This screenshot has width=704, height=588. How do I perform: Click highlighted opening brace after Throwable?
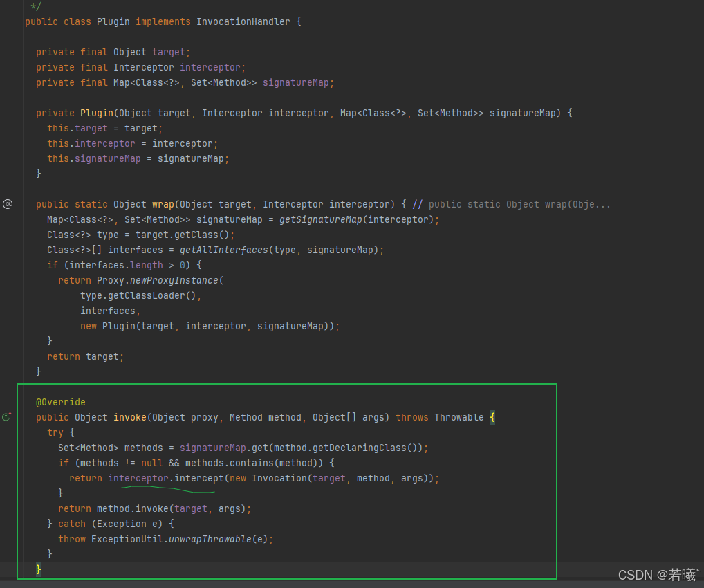pyautogui.click(x=492, y=417)
